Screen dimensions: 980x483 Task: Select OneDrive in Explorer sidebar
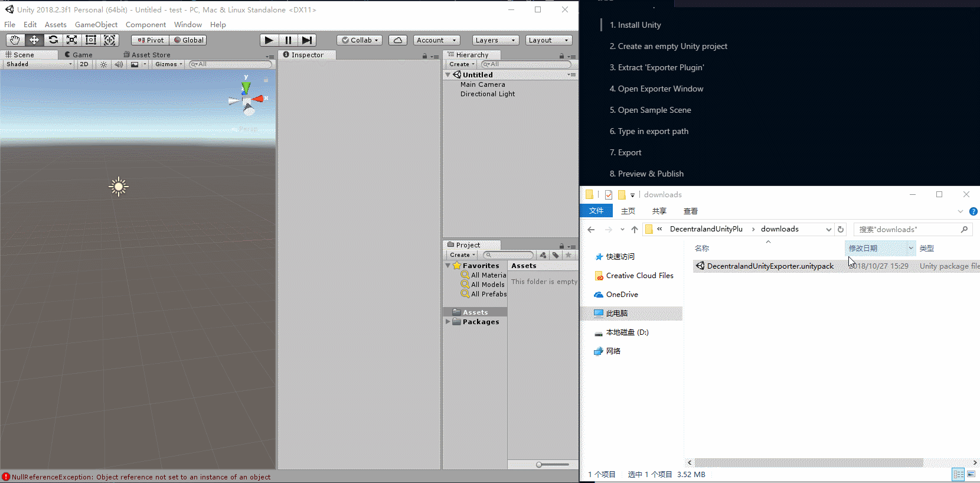click(622, 295)
